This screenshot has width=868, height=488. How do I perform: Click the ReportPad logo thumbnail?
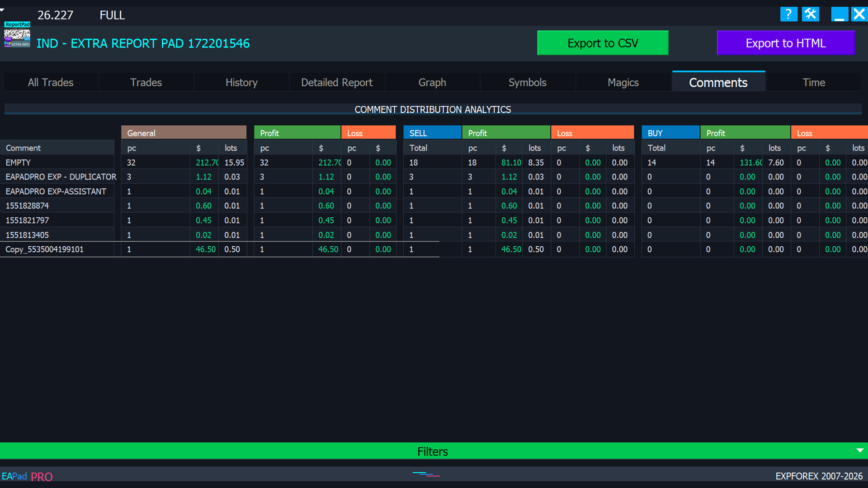point(17,35)
